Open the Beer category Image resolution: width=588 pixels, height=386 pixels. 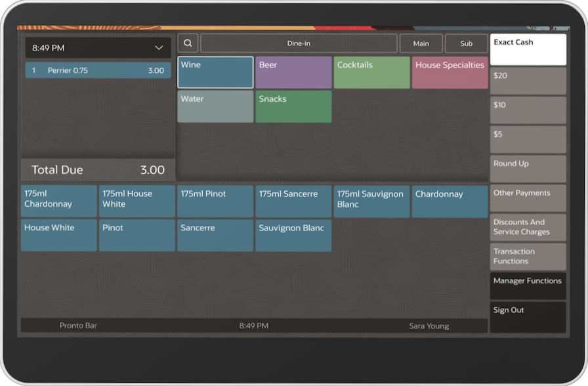[293, 72]
